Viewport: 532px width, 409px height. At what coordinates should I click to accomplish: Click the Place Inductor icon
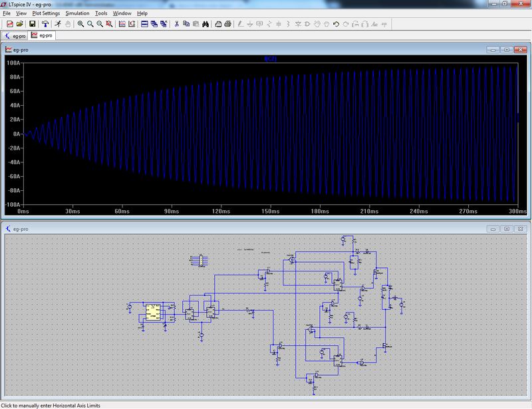(288, 24)
